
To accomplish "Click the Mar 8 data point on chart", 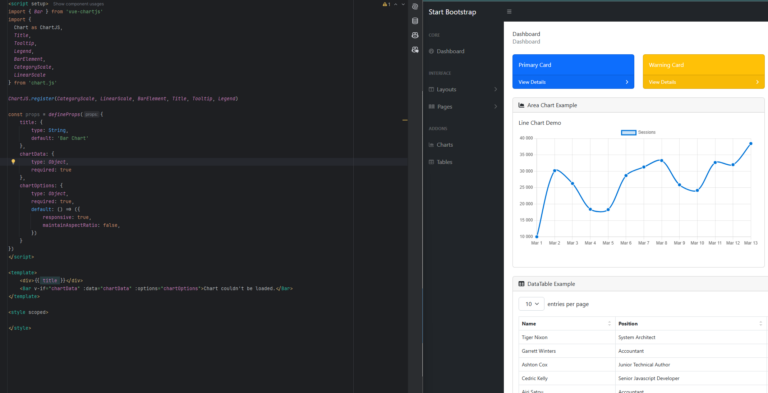I will [x=661, y=160].
